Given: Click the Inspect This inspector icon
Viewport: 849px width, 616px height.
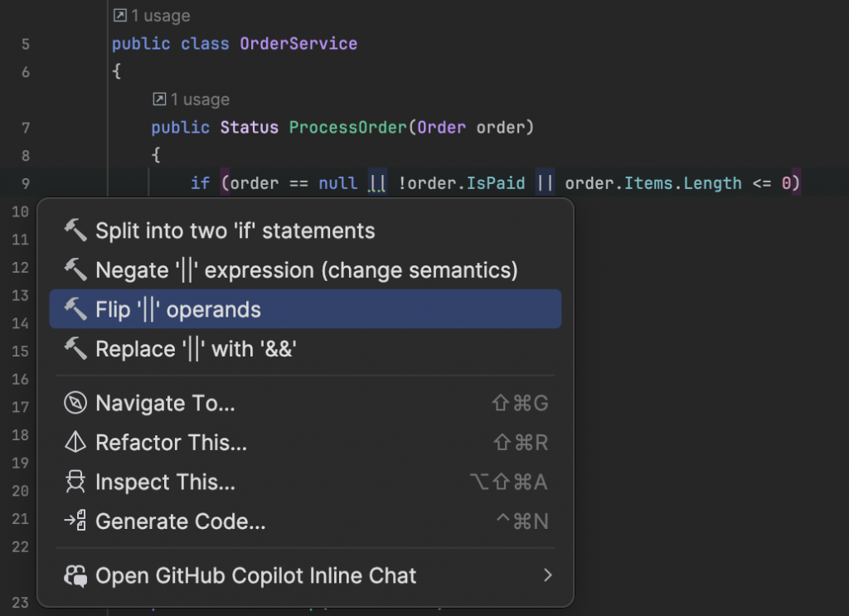Looking at the screenshot, I should pos(75,482).
